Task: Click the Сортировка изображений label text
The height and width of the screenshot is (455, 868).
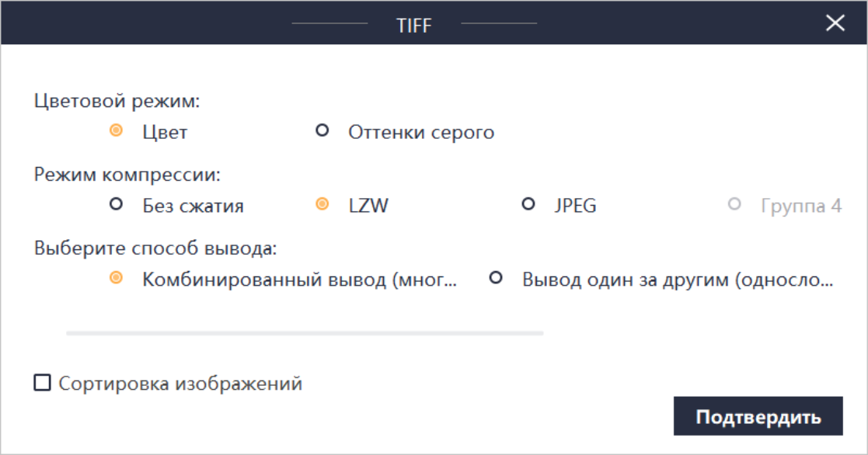Action: pos(180,384)
